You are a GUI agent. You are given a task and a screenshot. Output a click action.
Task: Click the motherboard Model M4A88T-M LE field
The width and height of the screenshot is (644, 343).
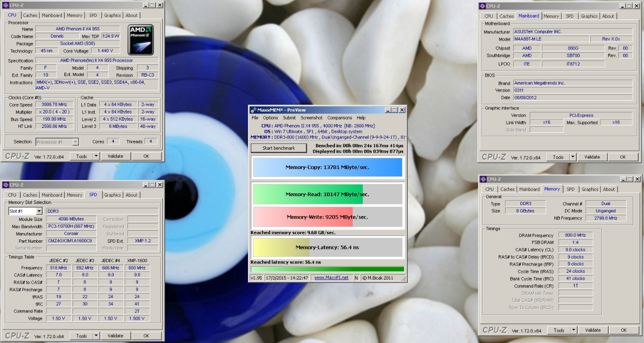(x=551, y=39)
